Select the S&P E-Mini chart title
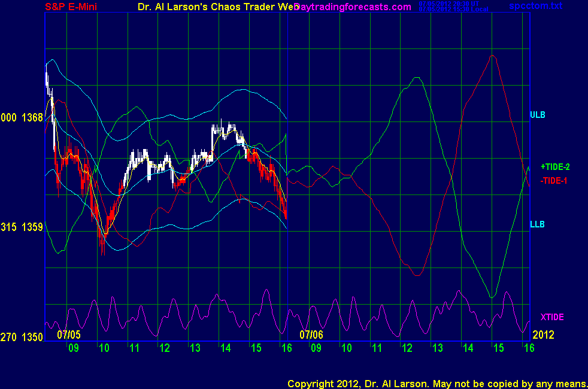 pos(71,7)
